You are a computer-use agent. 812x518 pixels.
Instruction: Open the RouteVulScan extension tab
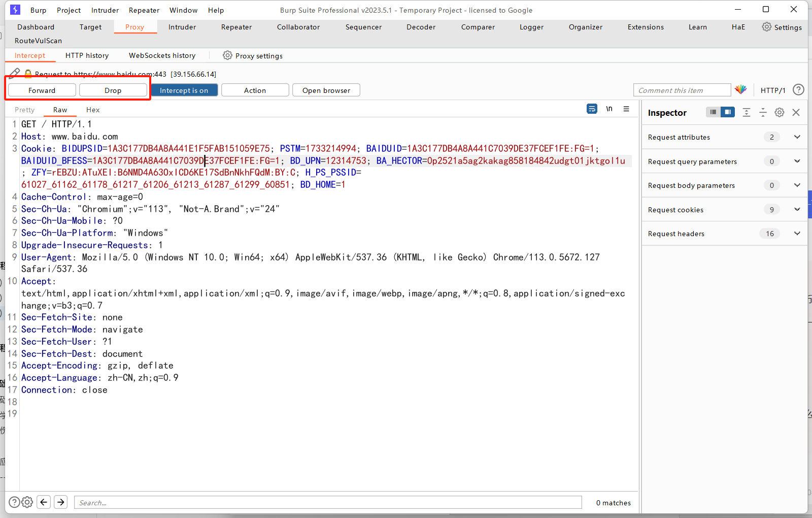(x=39, y=41)
